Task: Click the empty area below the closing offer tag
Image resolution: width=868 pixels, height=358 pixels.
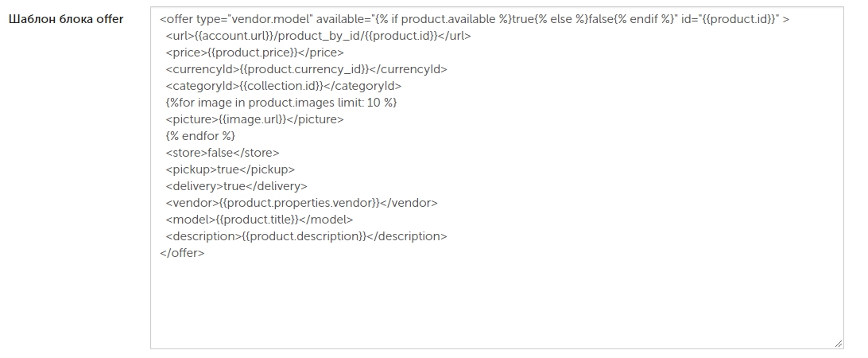Action: (x=497, y=302)
